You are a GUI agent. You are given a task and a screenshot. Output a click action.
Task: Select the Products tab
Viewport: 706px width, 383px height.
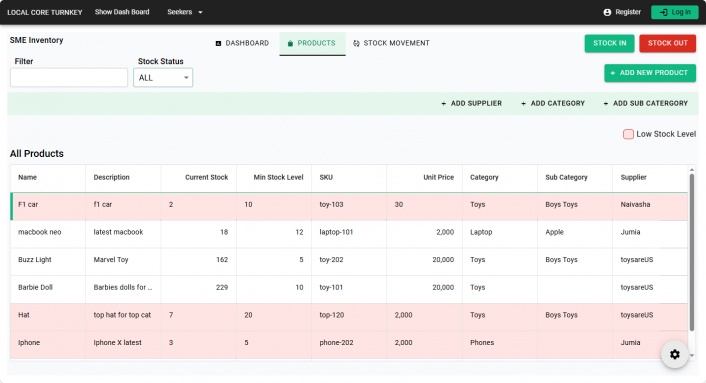312,43
